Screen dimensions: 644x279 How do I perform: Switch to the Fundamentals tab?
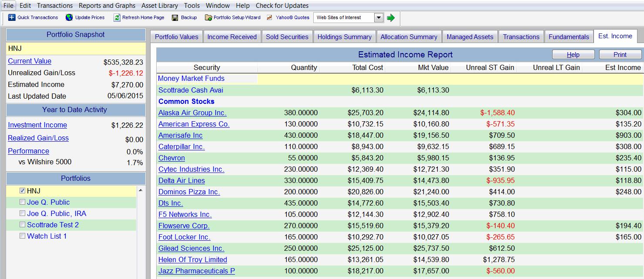[x=569, y=37]
